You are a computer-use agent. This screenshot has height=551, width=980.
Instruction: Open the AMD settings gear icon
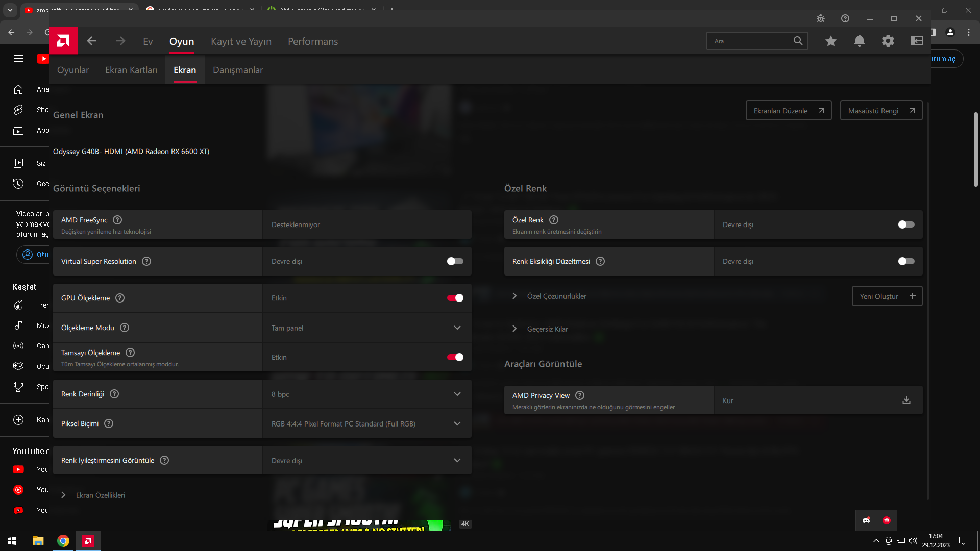(x=888, y=41)
